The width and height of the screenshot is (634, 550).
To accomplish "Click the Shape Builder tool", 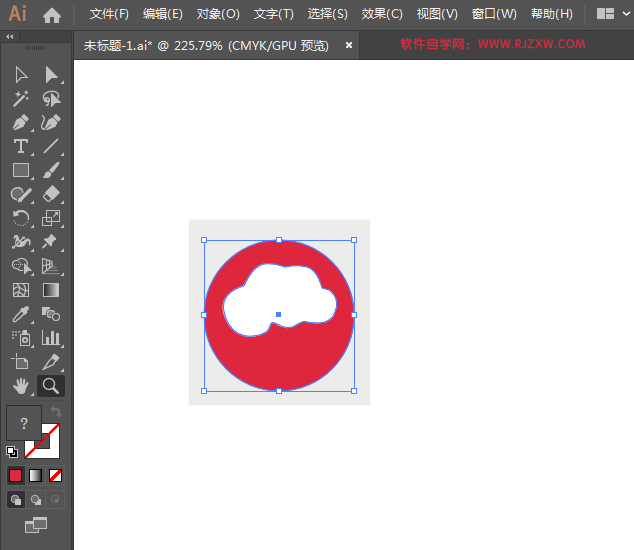I will point(21,266).
